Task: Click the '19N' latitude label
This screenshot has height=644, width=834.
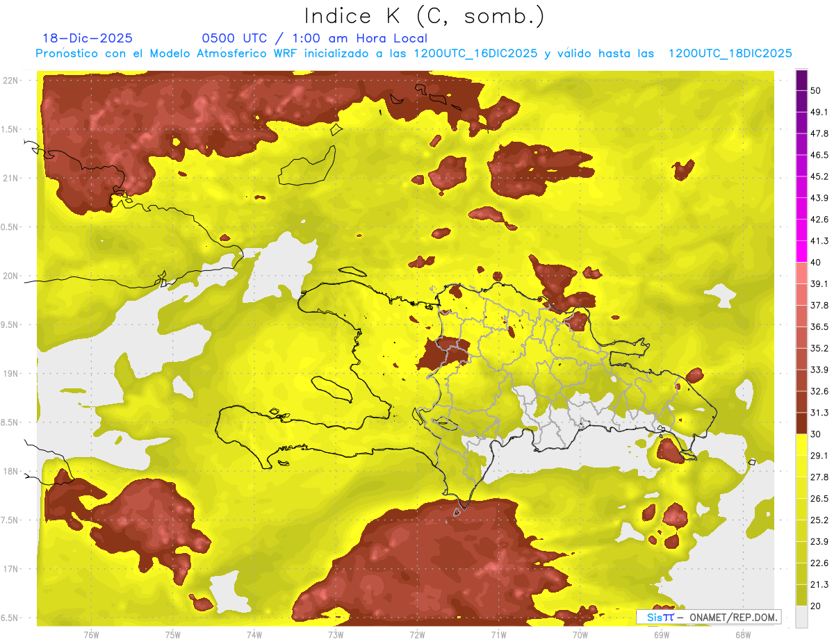Action: (x=11, y=373)
